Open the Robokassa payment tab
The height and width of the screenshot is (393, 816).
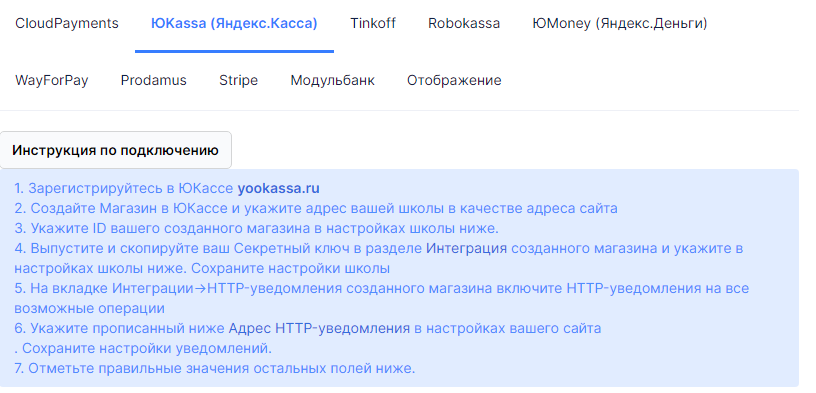464,23
